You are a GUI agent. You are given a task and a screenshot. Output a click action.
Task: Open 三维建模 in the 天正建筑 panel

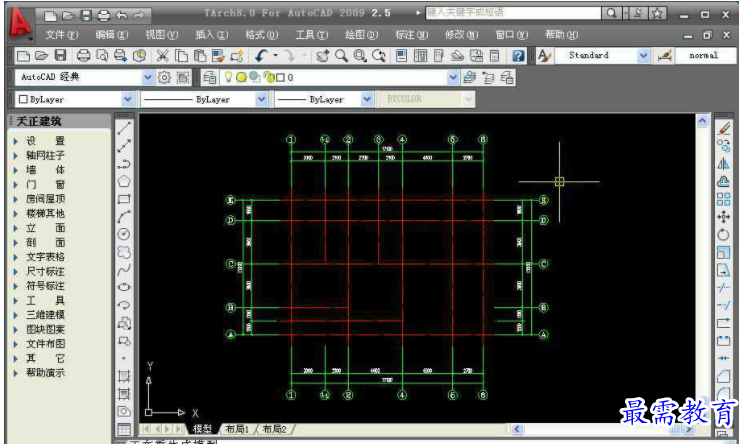(x=46, y=314)
